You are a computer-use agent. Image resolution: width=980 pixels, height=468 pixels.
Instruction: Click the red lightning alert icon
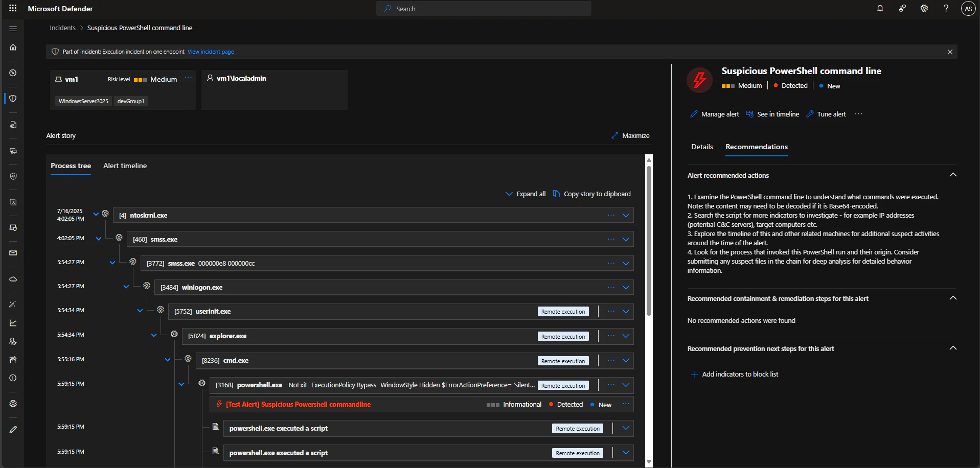[x=699, y=80]
